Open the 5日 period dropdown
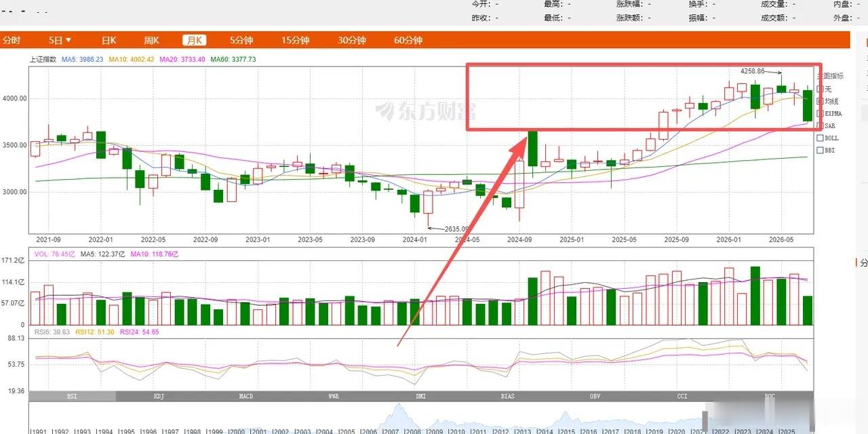The width and height of the screenshot is (868, 434). coord(60,40)
